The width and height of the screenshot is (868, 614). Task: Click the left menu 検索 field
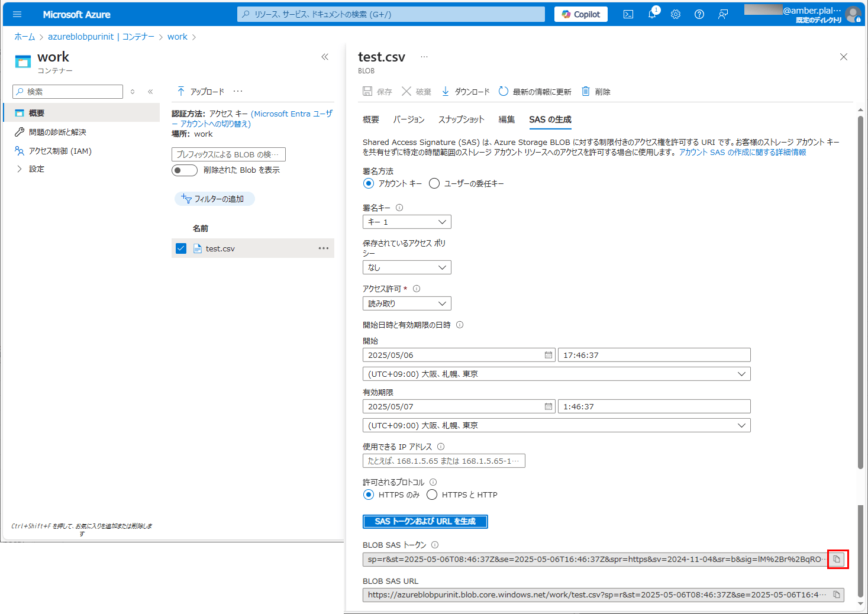(68, 92)
